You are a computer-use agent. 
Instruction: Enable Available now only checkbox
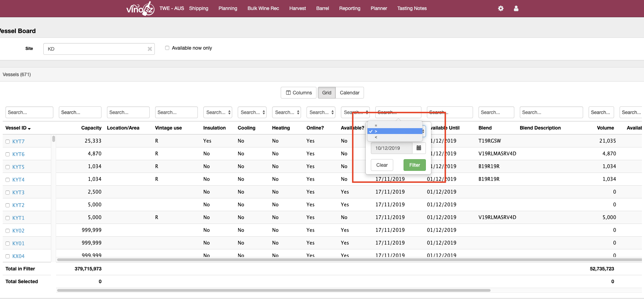pos(167,48)
